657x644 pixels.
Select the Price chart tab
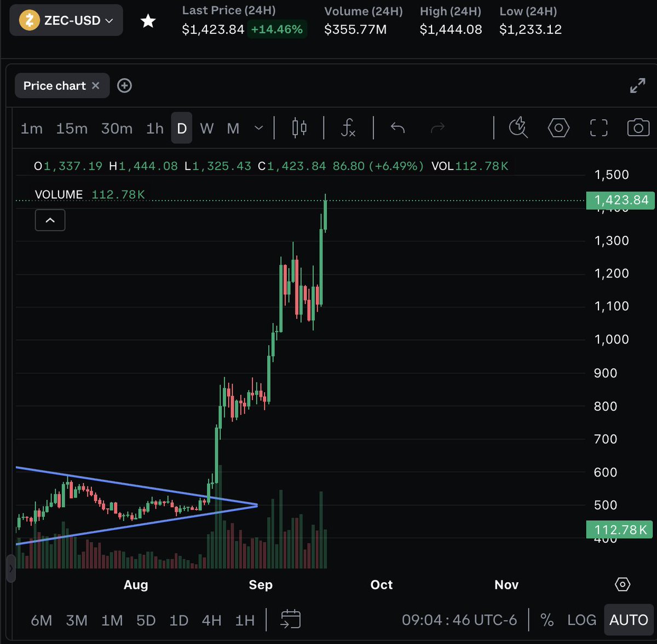coord(54,86)
